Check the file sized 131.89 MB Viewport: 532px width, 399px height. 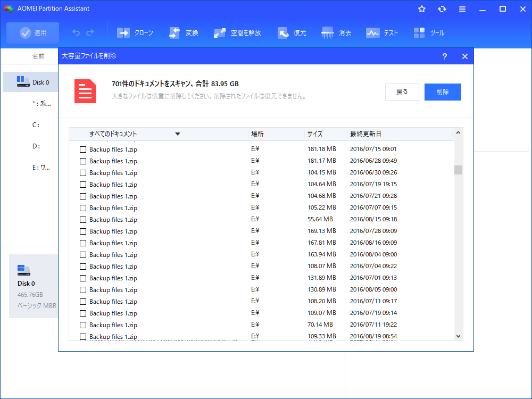coord(83,278)
